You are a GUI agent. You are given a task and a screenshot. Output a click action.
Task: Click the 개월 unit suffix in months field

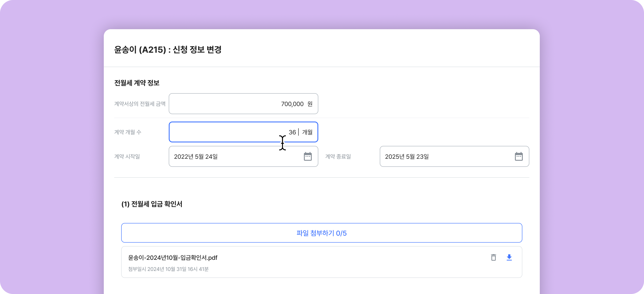307,132
